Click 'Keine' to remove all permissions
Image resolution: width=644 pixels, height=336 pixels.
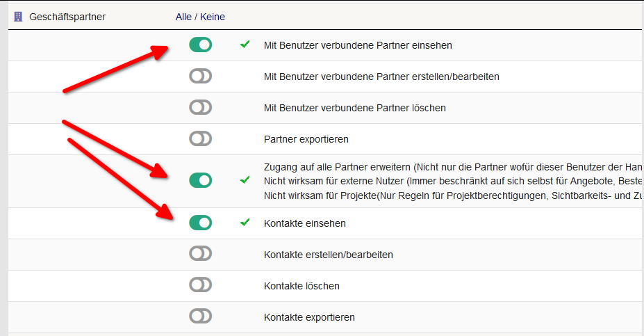[213, 17]
